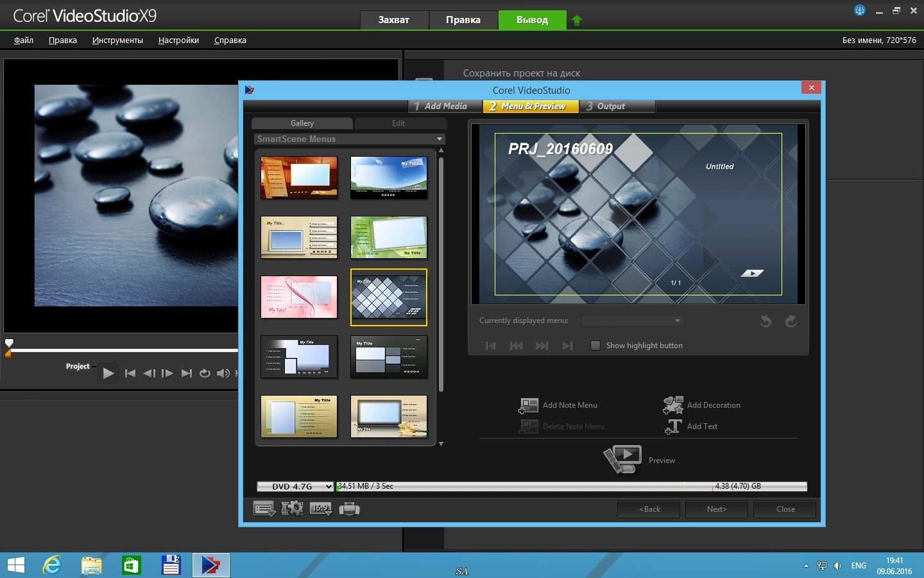Viewport: 924px width, 578px height.
Task: Enable Show highlight button checkbox
Action: 595,346
